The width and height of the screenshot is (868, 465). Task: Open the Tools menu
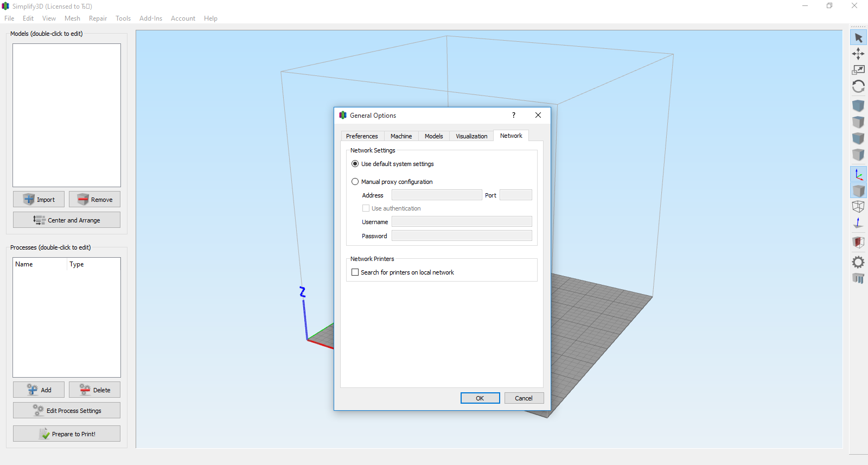123,18
